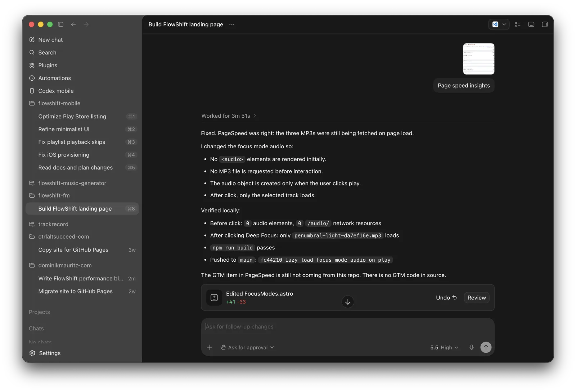The image size is (576, 392).
Task: Select the Build FlowShift landing page chat
Action: click(82, 209)
